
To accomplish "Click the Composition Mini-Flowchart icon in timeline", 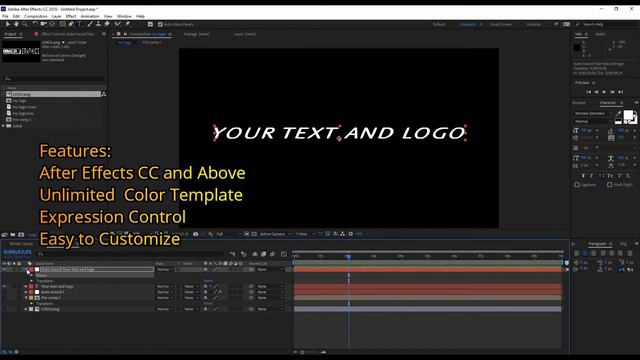I will (x=232, y=254).
